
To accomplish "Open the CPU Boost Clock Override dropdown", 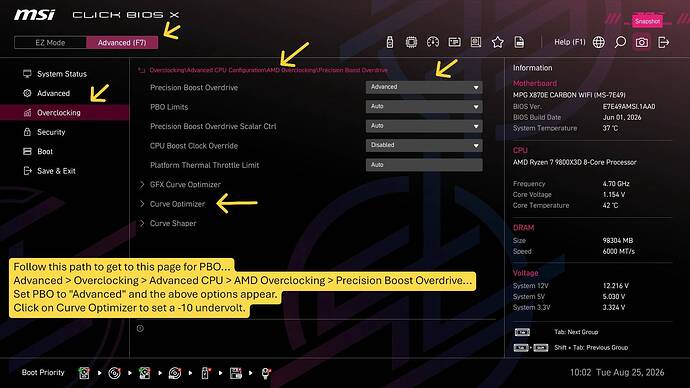I will click(424, 145).
